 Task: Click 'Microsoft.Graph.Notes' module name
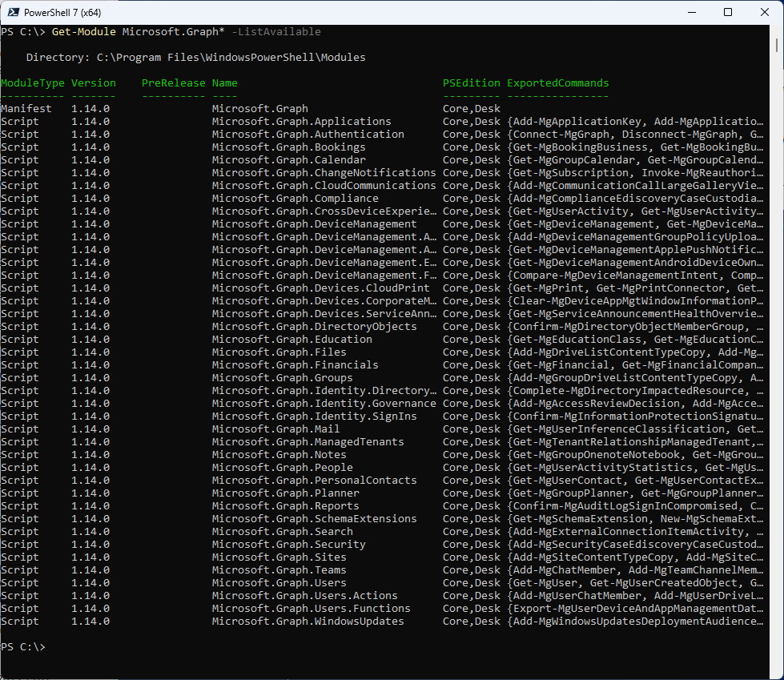[279, 455]
